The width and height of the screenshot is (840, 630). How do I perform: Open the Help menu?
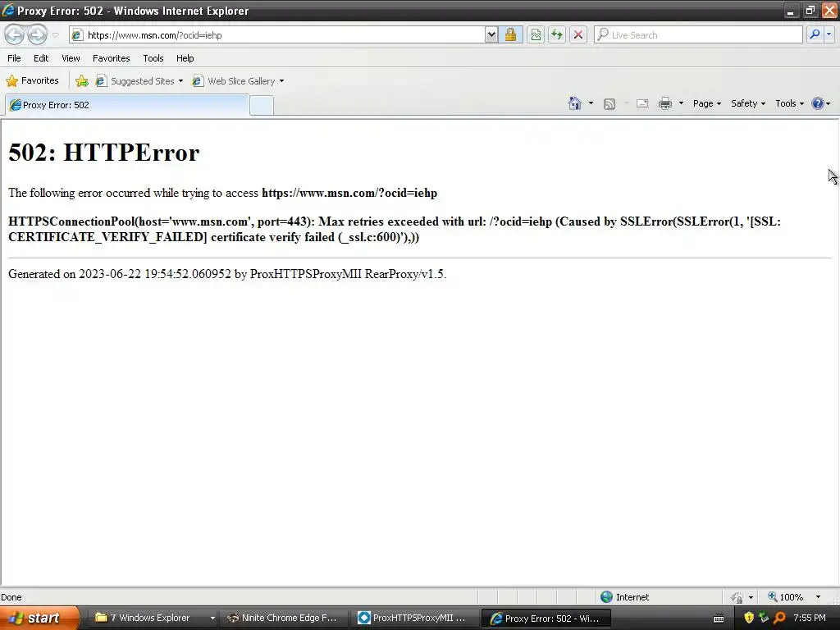pyautogui.click(x=185, y=58)
